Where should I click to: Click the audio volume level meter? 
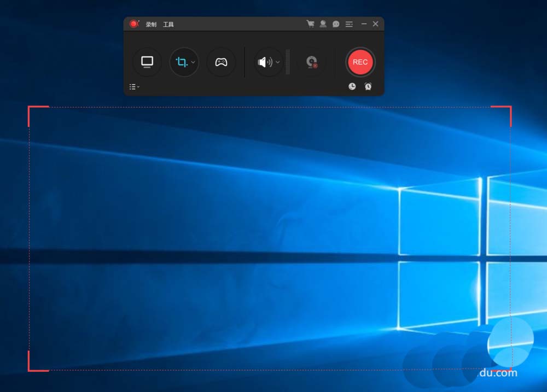pos(288,62)
